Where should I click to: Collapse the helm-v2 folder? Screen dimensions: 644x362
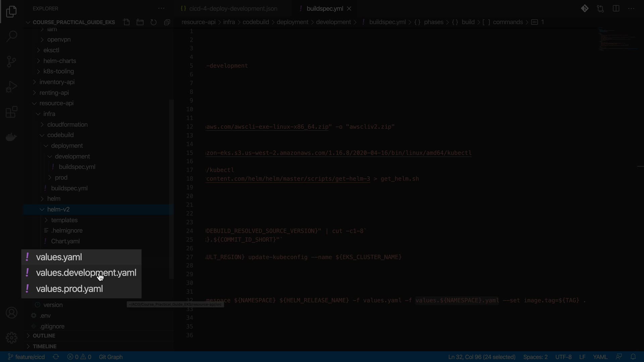point(58,209)
